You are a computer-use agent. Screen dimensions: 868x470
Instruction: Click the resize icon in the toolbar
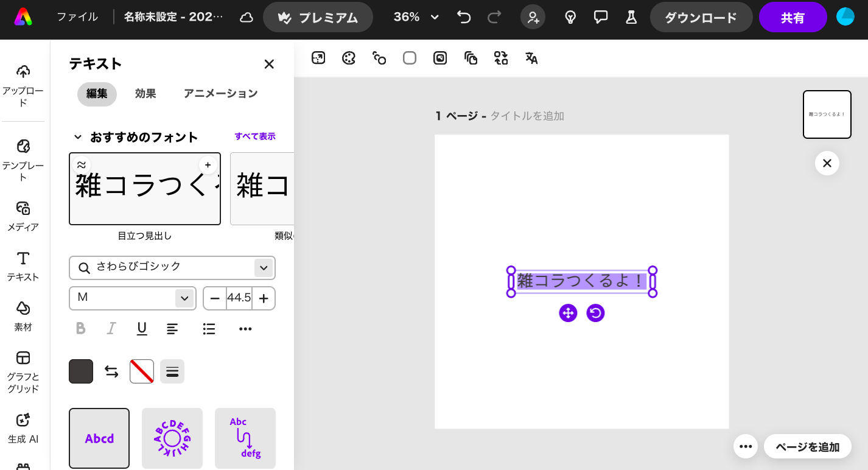pos(318,58)
